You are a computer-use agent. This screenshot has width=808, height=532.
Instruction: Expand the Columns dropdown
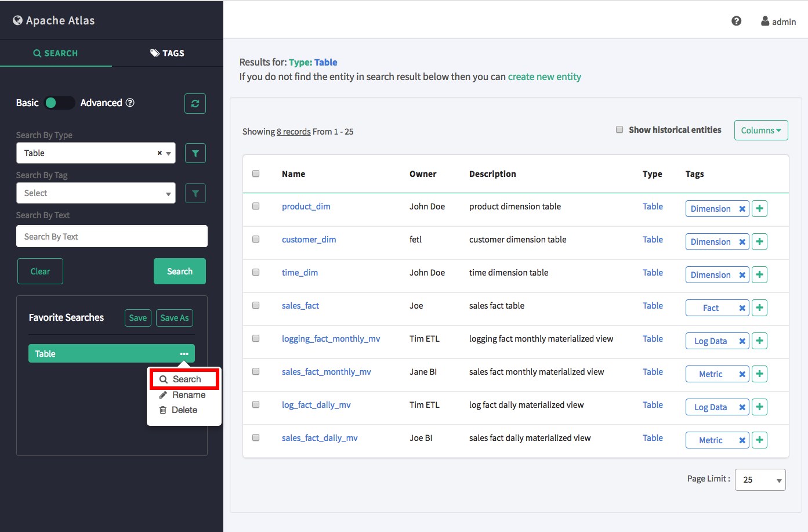[760, 131]
